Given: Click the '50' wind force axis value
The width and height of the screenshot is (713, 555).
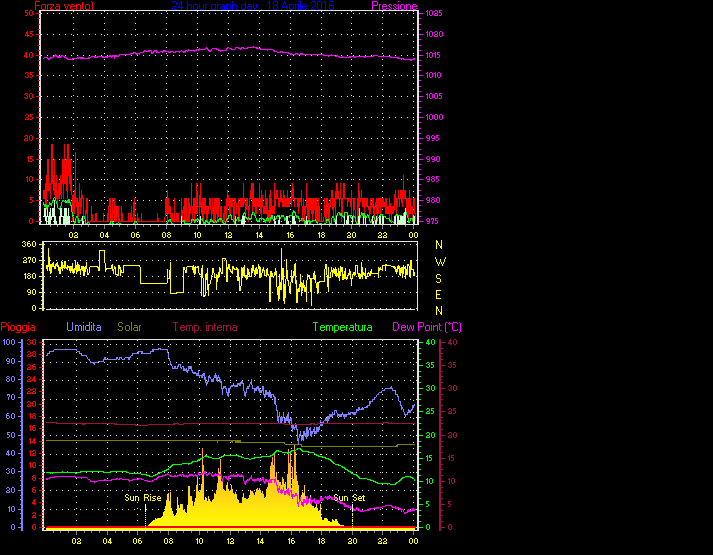Looking at the screenshot, I should click(x=29, y=14).
